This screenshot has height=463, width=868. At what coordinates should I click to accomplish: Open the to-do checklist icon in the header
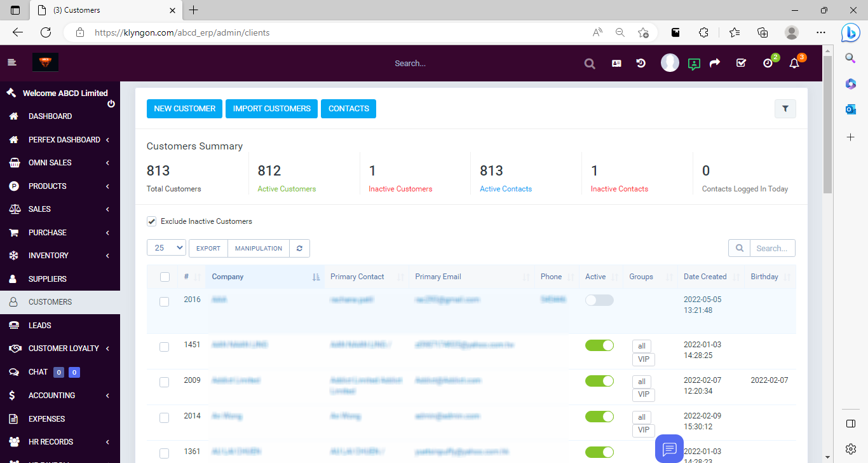tap(740, 63)
